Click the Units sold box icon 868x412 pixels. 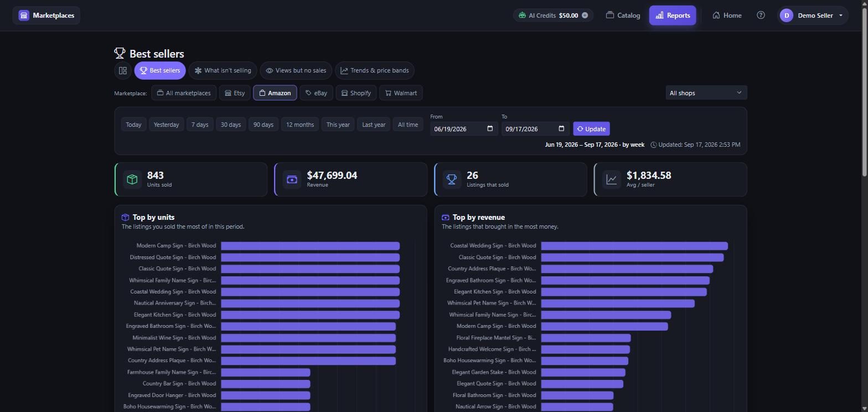click(132, 179)
